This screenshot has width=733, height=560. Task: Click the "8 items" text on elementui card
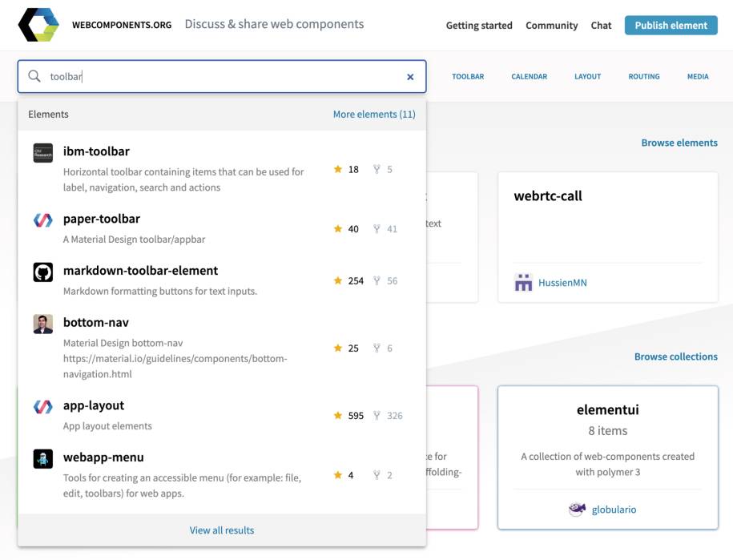point(608,430)
